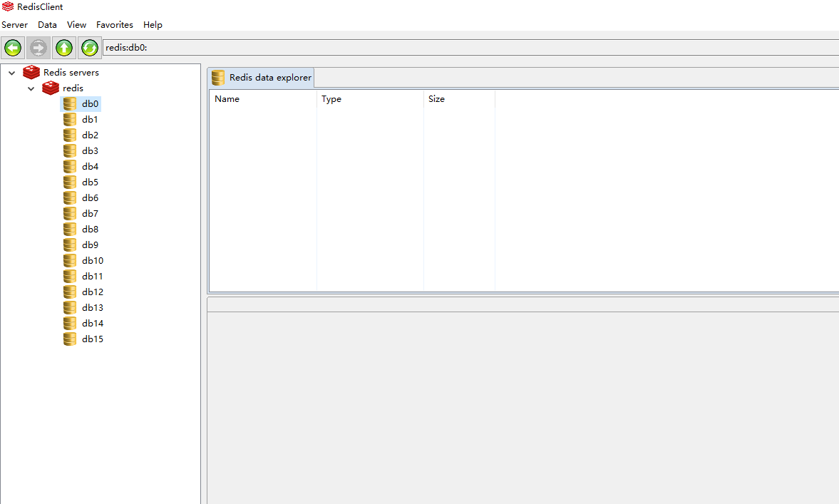
Task: Select the db12 label in the tree
Action: click(93, 292)
